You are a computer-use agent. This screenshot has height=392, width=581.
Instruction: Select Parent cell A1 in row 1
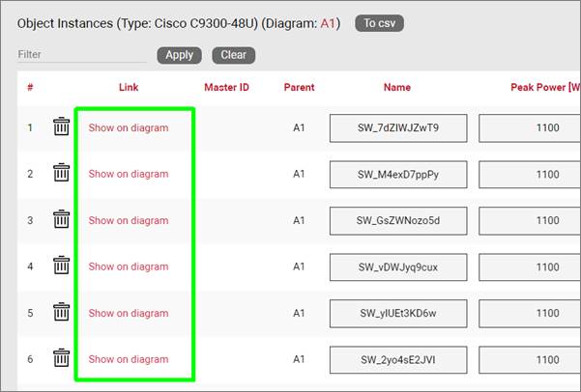(299, 127)
